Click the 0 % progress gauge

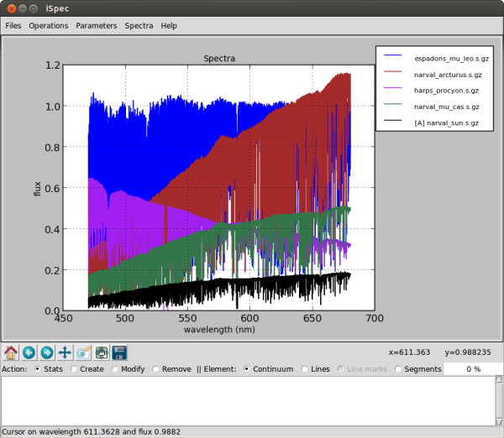click(x=474, y=369)
